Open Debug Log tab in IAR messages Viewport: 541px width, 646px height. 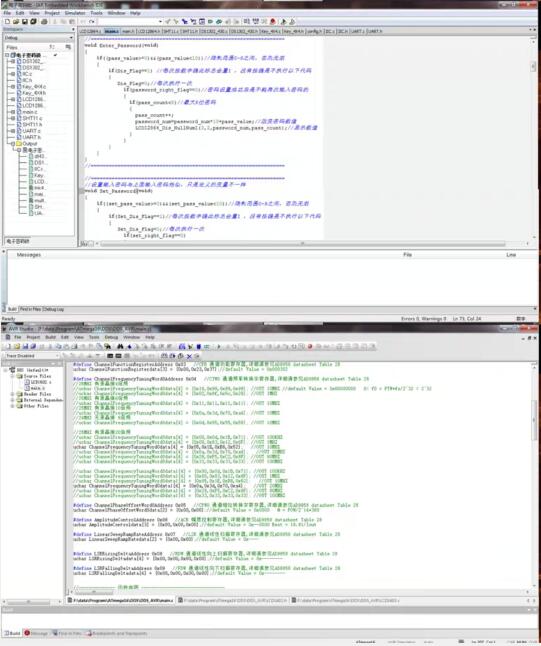coord(54,309)
